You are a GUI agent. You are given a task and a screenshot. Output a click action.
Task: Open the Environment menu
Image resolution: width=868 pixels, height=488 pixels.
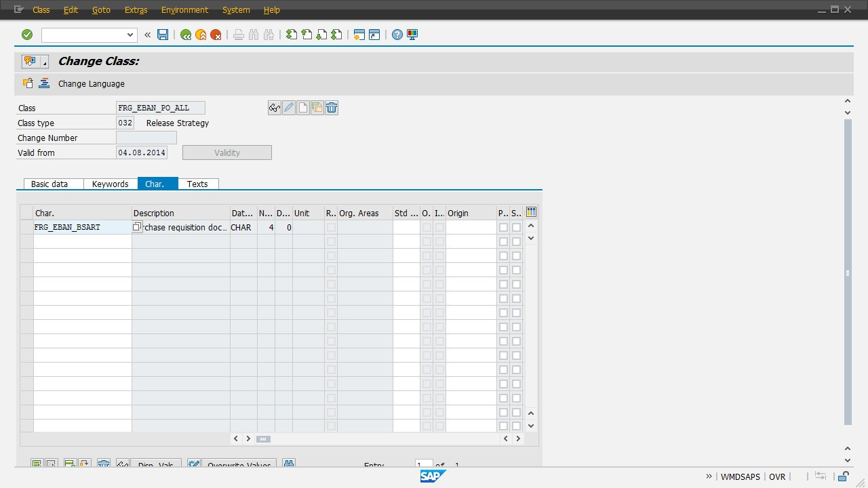point(184,10)
